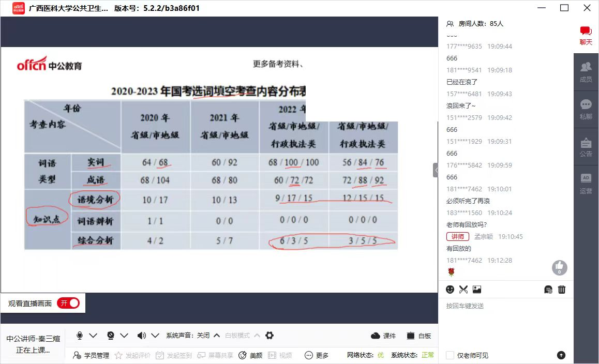The image size is (599, 364).
Task: Toggle the 观看直播画面 switch off
Action: click(68, 304)
